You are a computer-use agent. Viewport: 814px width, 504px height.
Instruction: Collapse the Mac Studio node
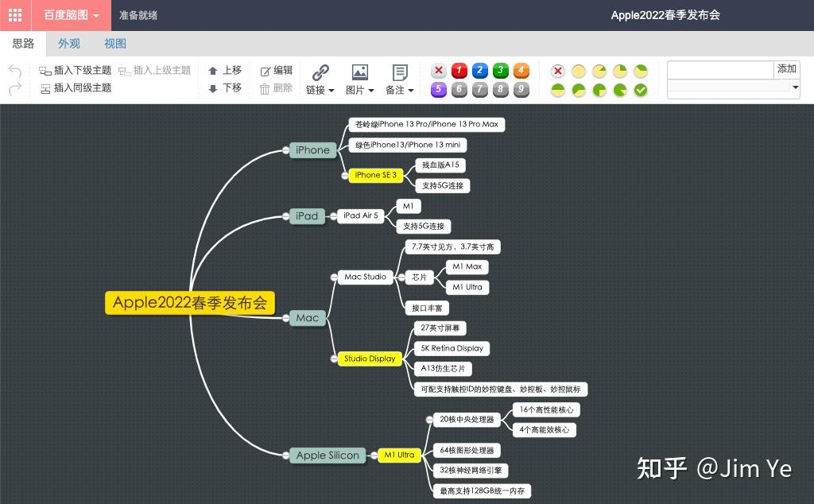point(334,277)
